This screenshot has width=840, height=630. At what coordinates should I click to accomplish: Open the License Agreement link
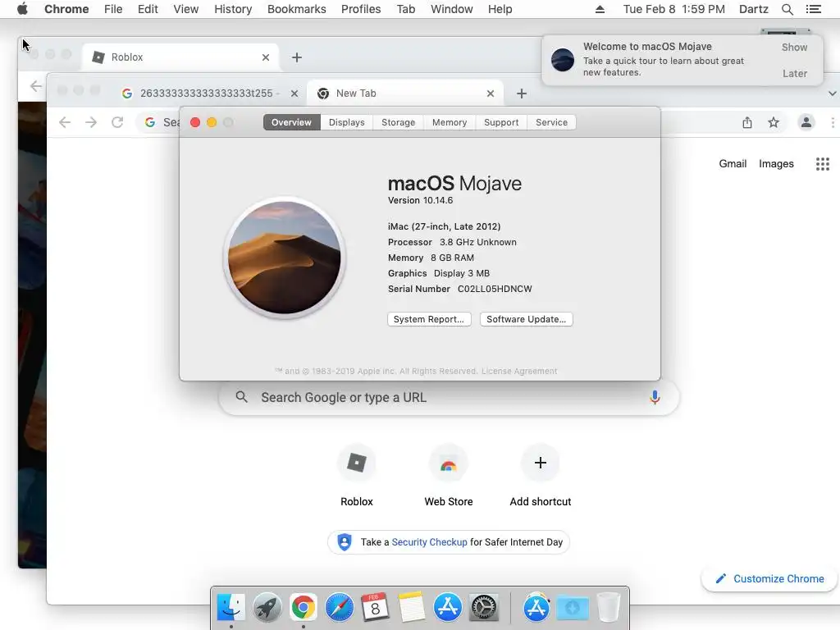pos(519,372)
